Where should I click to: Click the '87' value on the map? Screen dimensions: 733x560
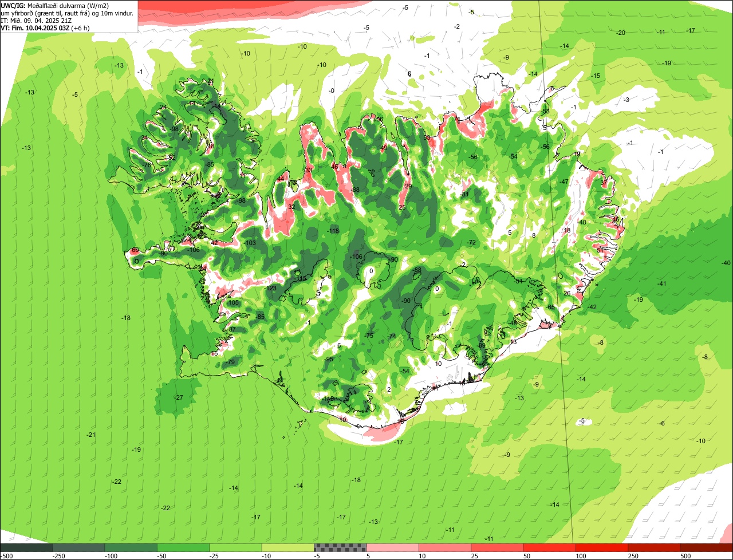pos(232,329)
